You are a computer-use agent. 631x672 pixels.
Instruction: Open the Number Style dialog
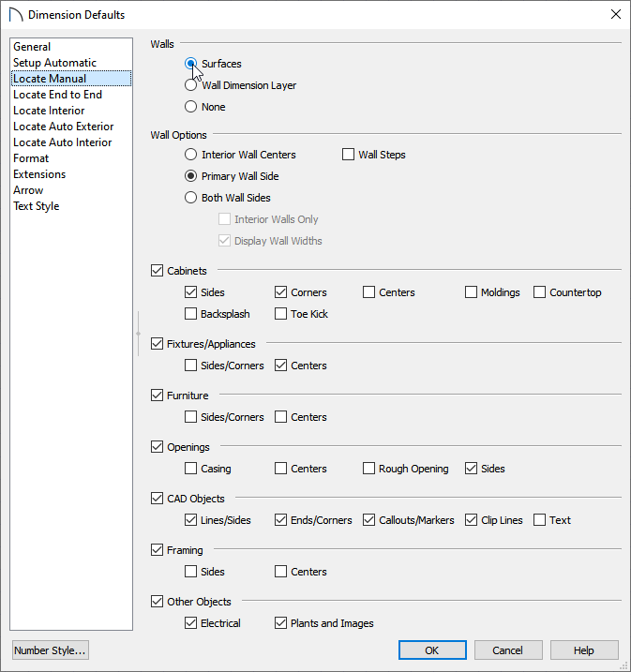[51, 650]
